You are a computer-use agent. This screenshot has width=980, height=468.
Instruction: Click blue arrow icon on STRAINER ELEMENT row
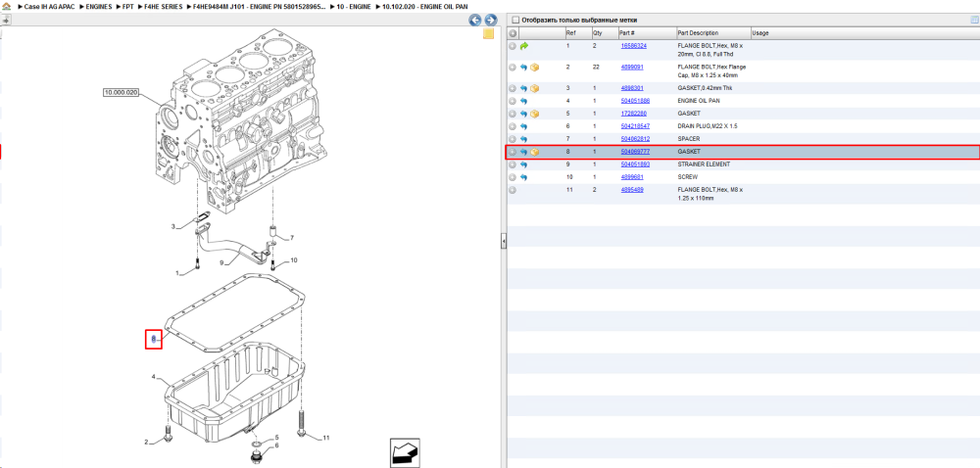523,164
